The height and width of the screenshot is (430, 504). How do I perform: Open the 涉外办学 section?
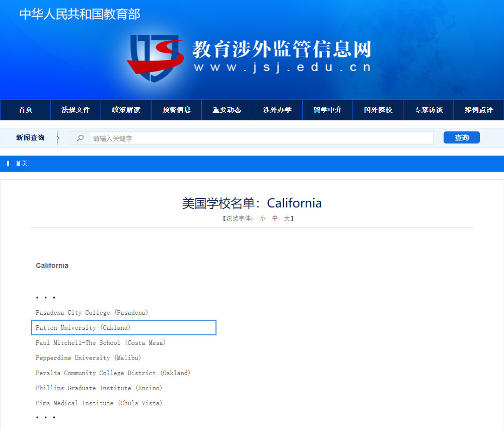pyautogui.click(x=277, y=110)
